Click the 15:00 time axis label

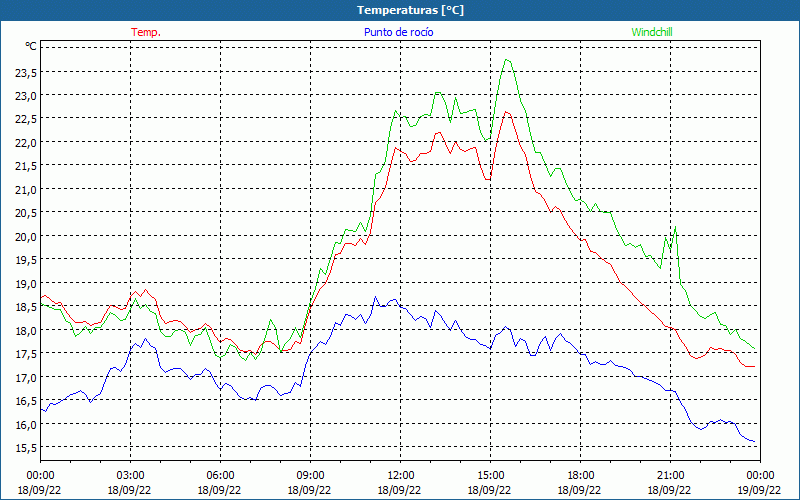pos(490,476)
